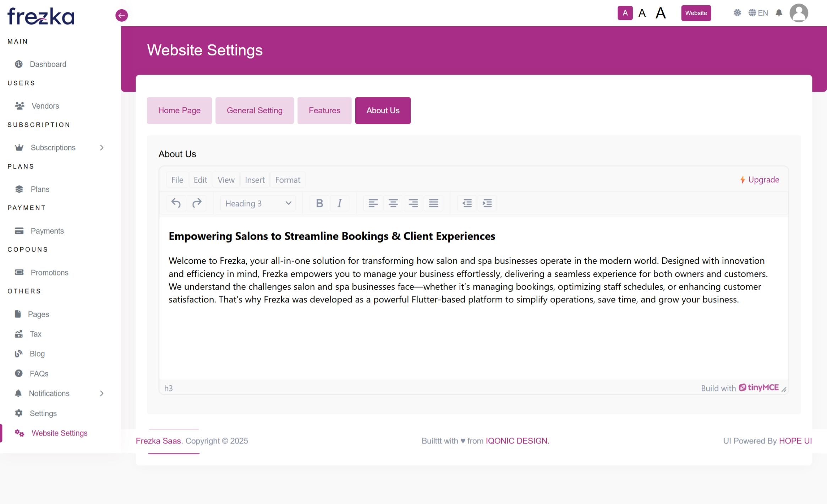Increase indent in the editor toolbar
The width and height of the screenshot is (827, 504).
click(487, 203)
